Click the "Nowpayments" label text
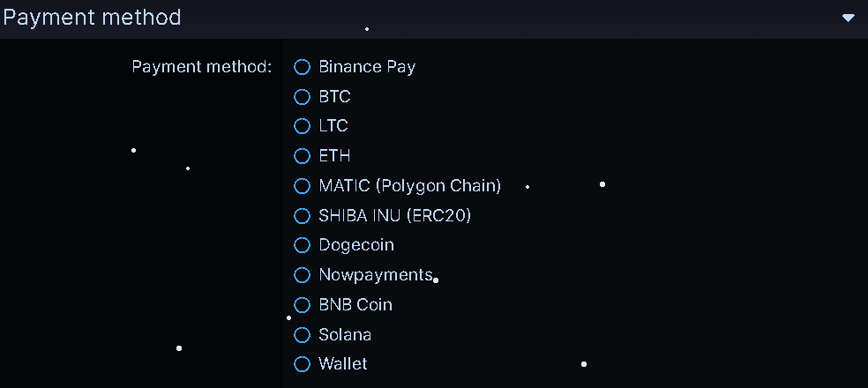This screenshot has width=868, height=388. coord(375,275)
